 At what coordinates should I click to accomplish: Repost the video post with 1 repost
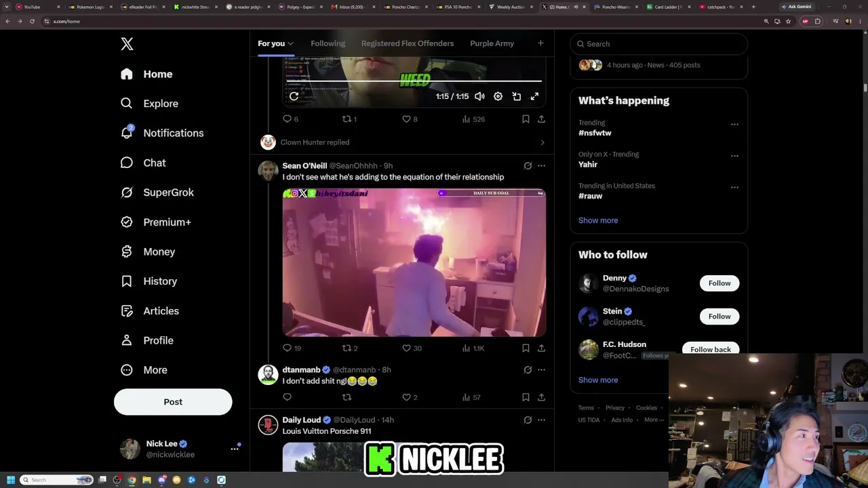(x=347, y=119)
